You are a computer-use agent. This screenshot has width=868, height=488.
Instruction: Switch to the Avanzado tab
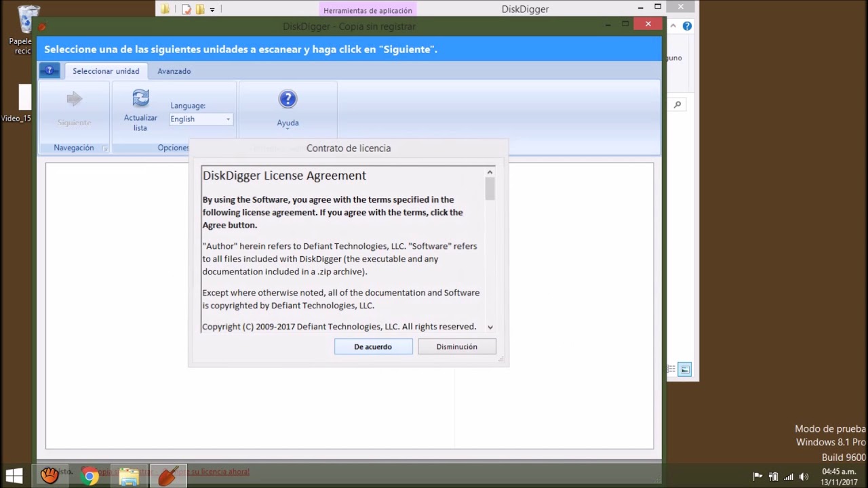[174, 71]
